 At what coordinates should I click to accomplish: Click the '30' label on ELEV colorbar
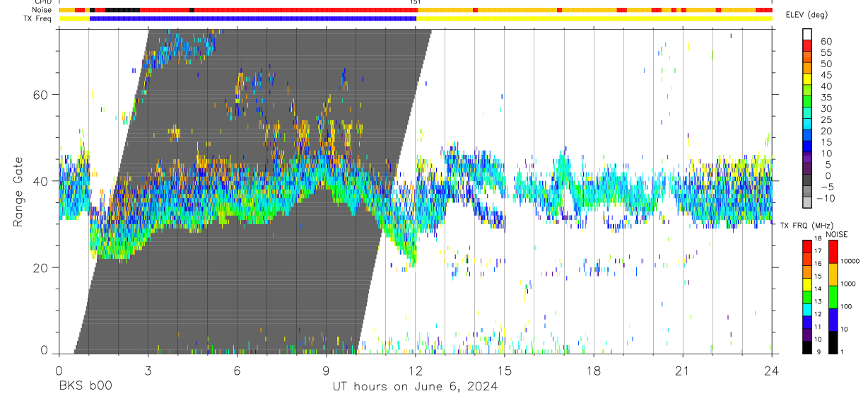point(825,109)
